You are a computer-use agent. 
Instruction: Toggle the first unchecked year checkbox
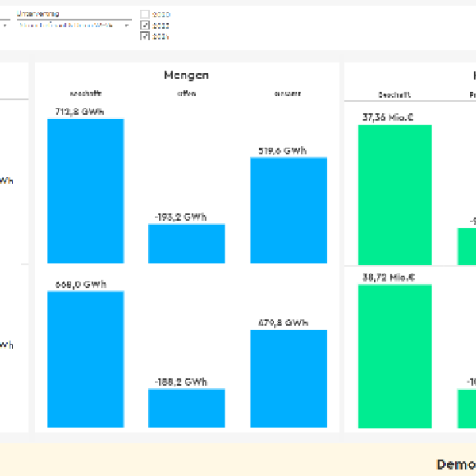pos(145,14)
